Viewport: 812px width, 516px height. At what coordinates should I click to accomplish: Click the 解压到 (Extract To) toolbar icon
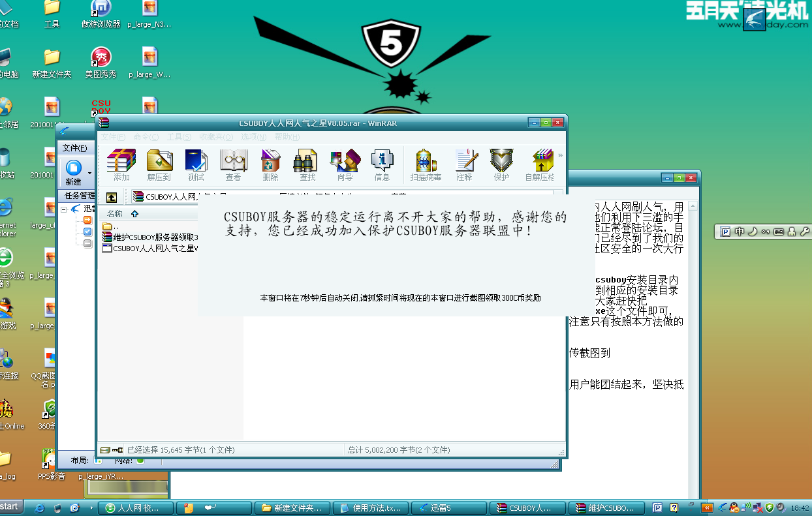[x=159, y=164]
